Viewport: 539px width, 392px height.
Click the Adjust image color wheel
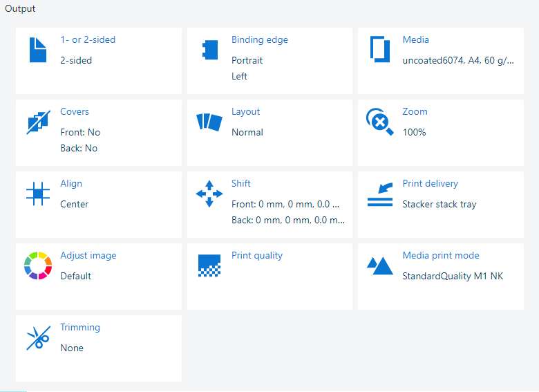coord(38,265)
